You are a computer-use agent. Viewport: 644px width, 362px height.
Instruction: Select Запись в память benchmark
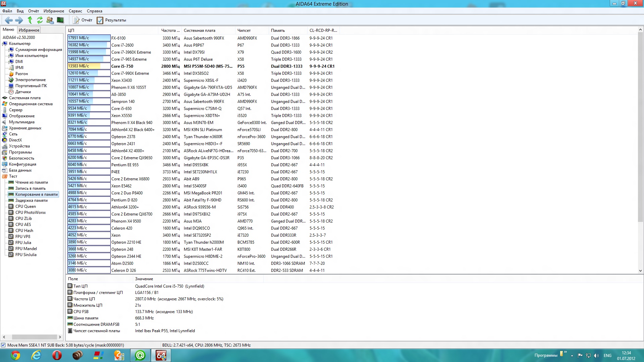(31, 188)
